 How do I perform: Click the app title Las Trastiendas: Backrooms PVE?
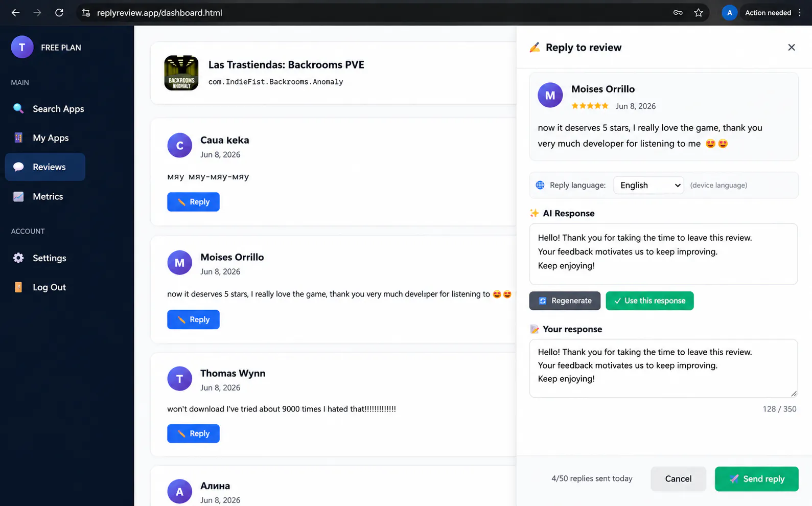click(x=286, y=65)
